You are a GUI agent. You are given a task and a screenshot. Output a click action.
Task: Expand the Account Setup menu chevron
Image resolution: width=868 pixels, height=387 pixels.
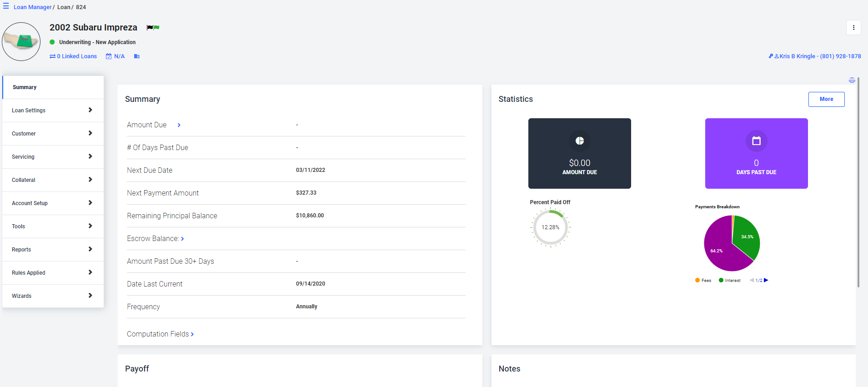[90, 203]
